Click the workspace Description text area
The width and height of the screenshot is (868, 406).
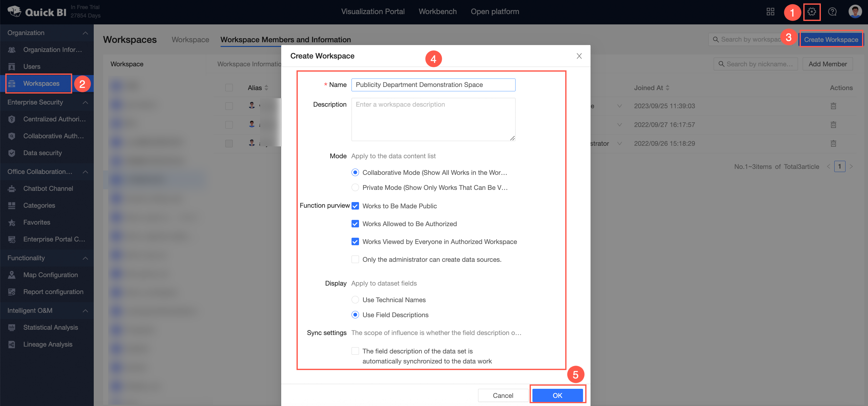433,119
